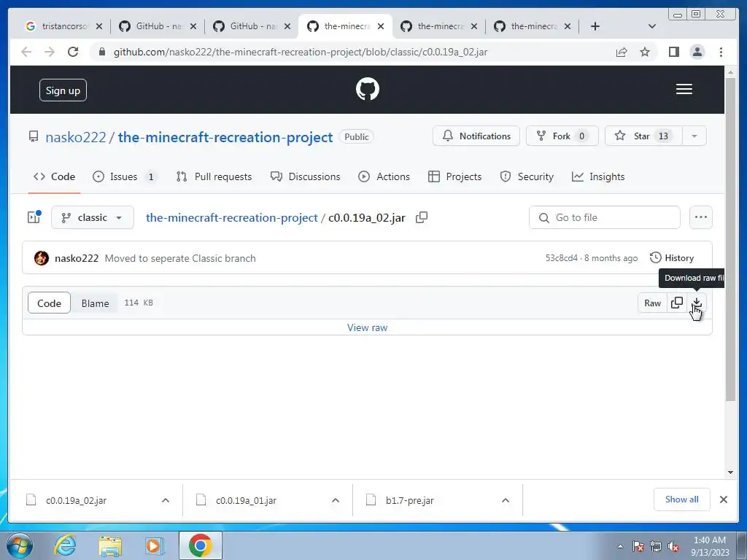Image resolution: width=747 pixels, height=560 pixels.
Task: Click the Sign up button
Action: pyautogui.click(x=63, y=90)
